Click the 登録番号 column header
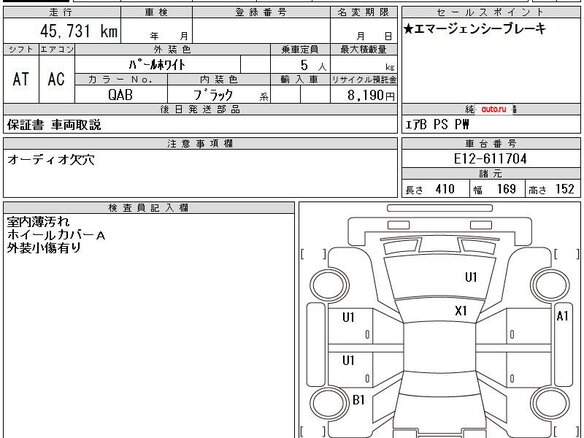 [261, 12]
